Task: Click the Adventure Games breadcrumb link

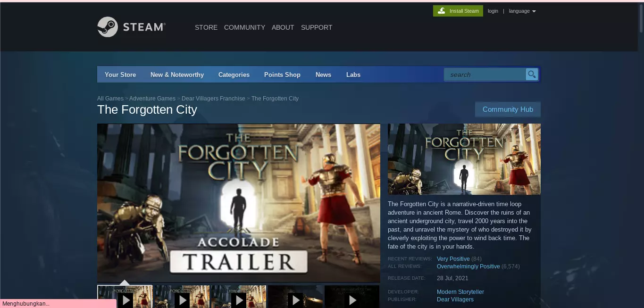Action: [152, 99]
